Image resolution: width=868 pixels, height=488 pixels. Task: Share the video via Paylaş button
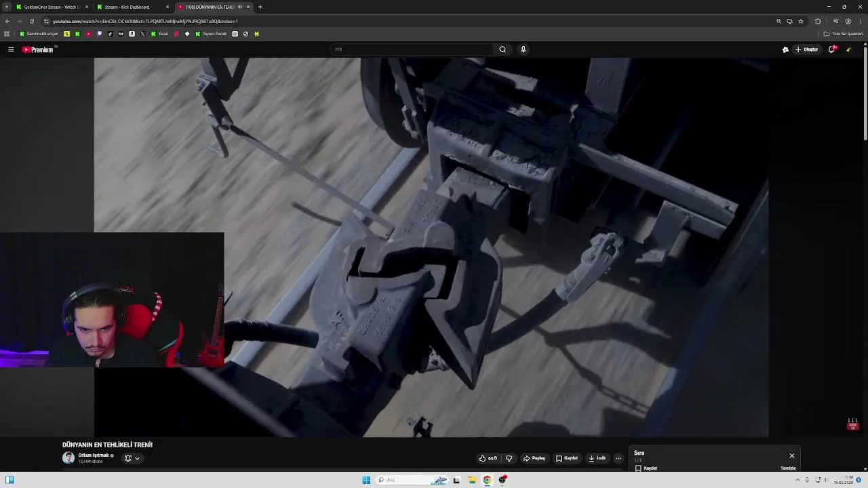(x=534, y=458)
